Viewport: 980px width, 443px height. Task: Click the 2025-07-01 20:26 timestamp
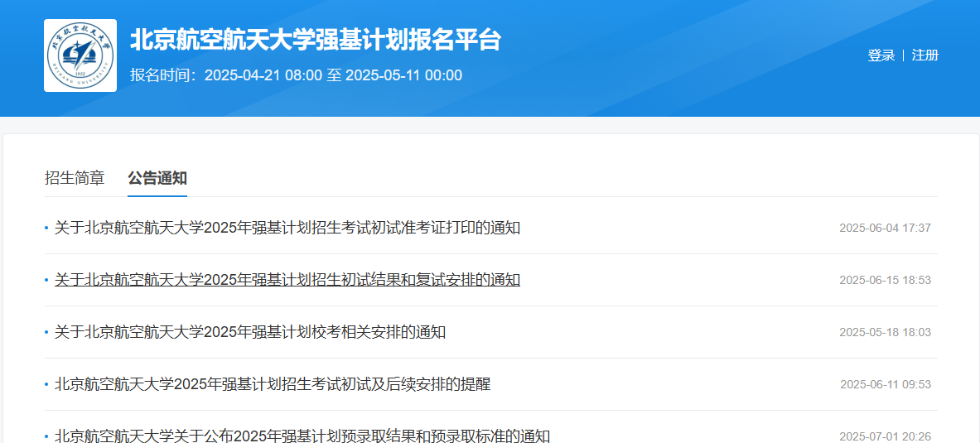pyautogui.click(x=885, y=436)
